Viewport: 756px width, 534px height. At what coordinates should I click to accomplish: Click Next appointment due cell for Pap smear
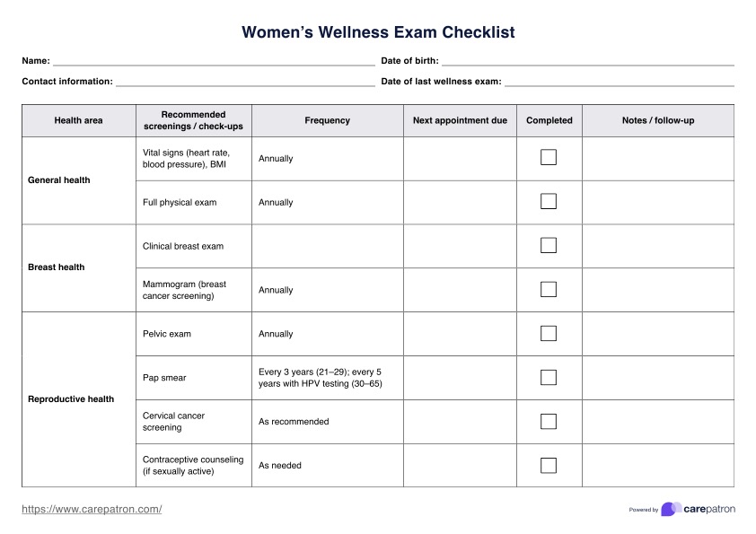pos(460,378)
